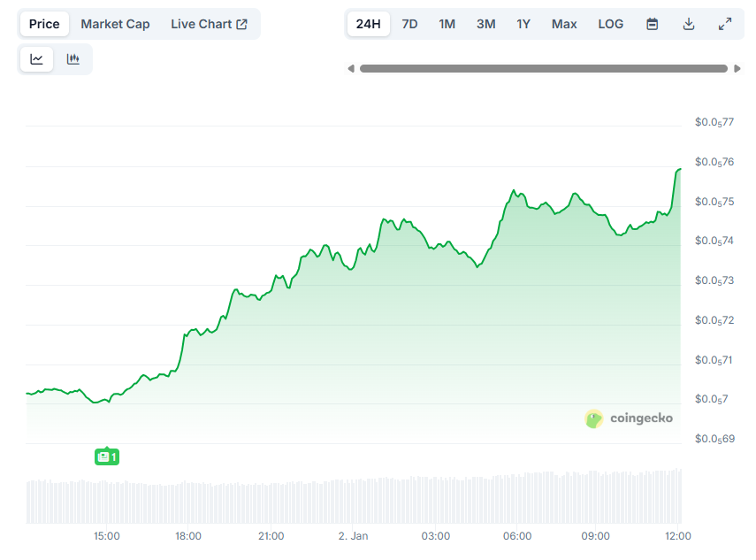
Task: Open the calendar date range picker
Action: pos(652,24)
